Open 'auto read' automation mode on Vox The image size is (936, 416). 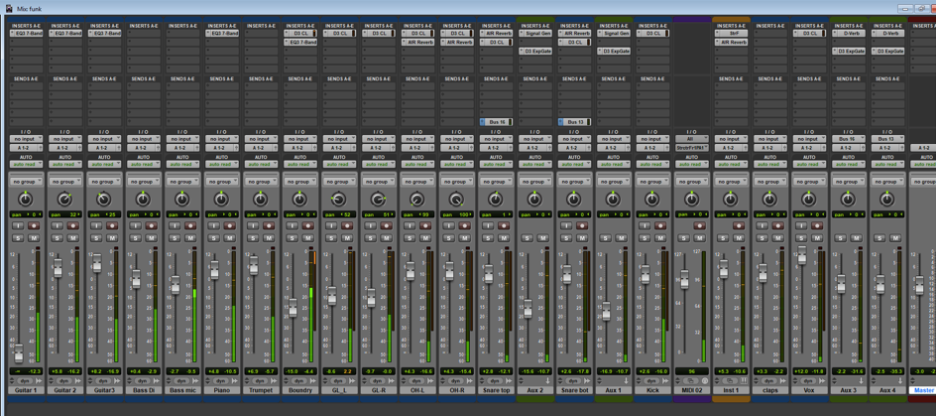tap(809, 164)
